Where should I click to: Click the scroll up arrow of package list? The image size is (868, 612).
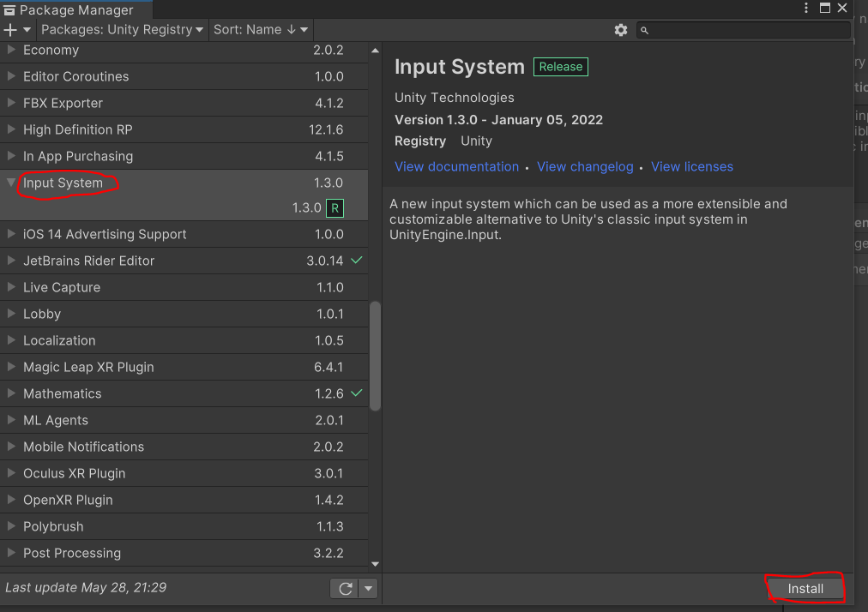click(x=375, y=51)
